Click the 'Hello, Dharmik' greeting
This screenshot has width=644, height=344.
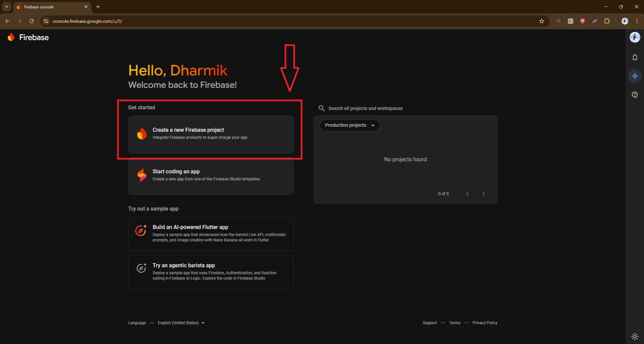(x=178, y=71)
